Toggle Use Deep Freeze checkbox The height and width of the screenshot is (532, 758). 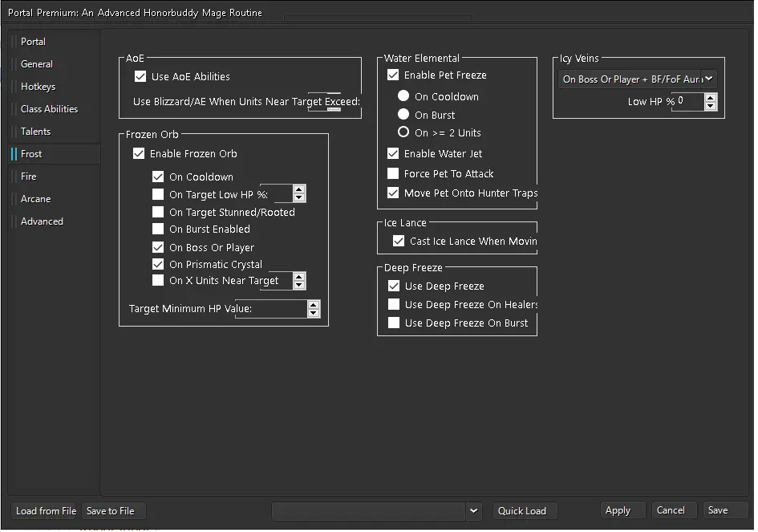(x=394, y=286)
